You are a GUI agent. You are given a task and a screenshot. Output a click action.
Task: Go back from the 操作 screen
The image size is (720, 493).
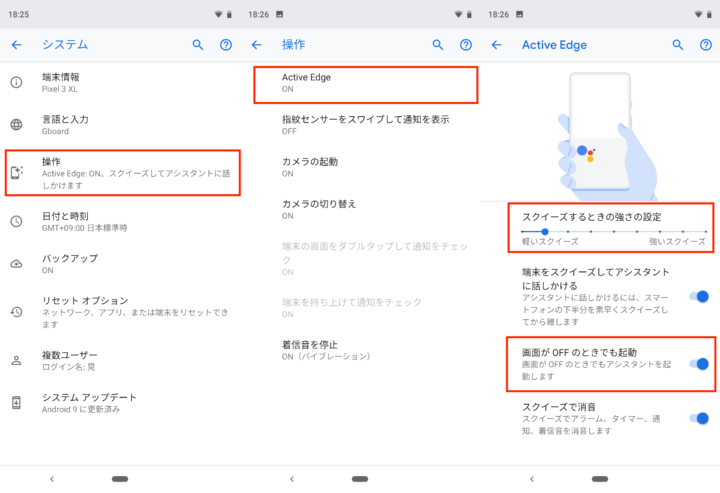point(257,45)
